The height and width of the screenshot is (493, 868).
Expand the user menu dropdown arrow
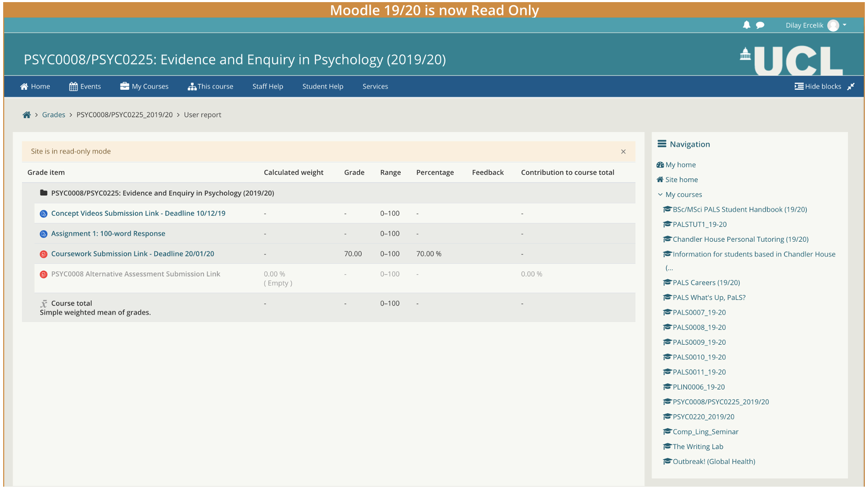tap(844, 25)
